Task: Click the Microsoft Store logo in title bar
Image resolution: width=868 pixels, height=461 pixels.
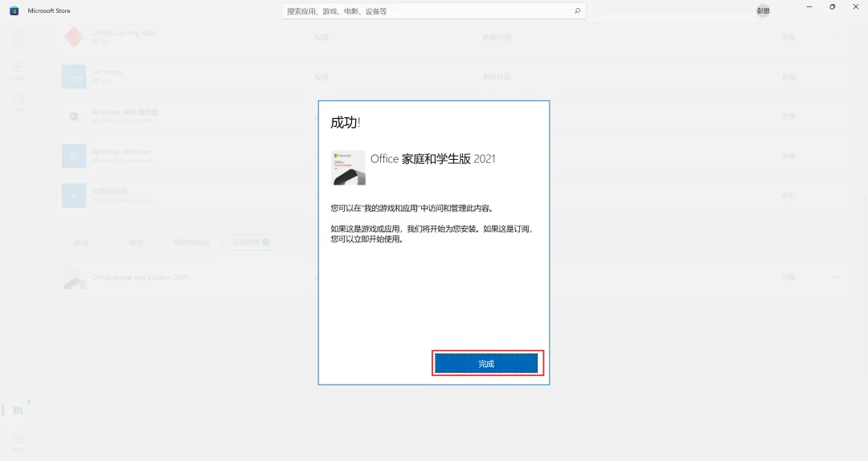Action: tap(14, 10)
